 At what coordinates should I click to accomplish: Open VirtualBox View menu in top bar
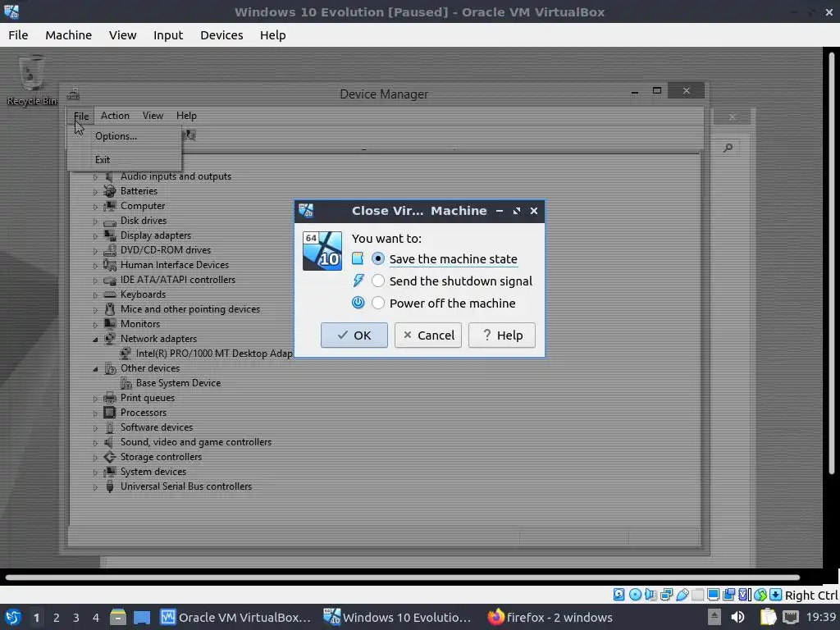coord(123,34)
